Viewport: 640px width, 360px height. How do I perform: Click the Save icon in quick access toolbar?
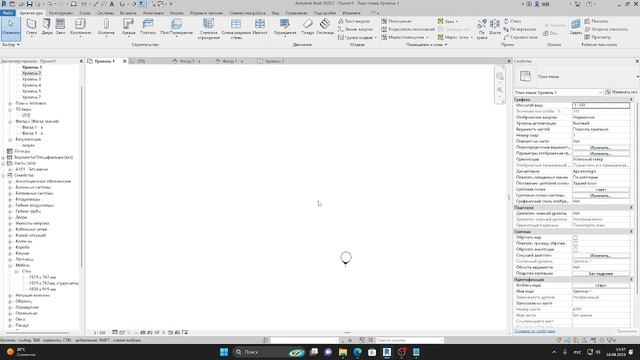pos(29,4)
